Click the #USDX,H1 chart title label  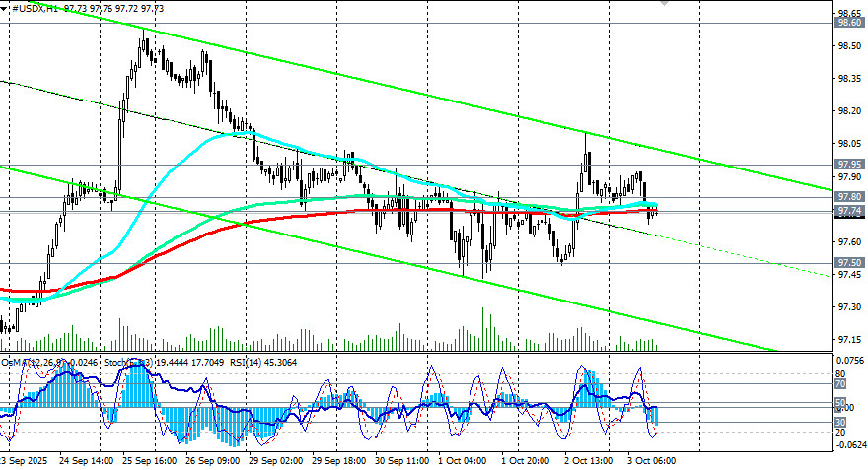(35, 8)
